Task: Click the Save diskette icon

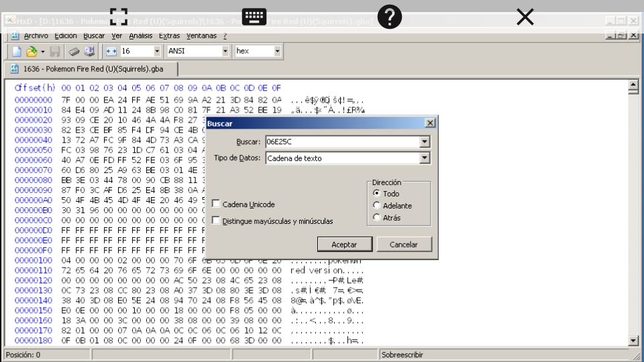Action: point(56,51)
